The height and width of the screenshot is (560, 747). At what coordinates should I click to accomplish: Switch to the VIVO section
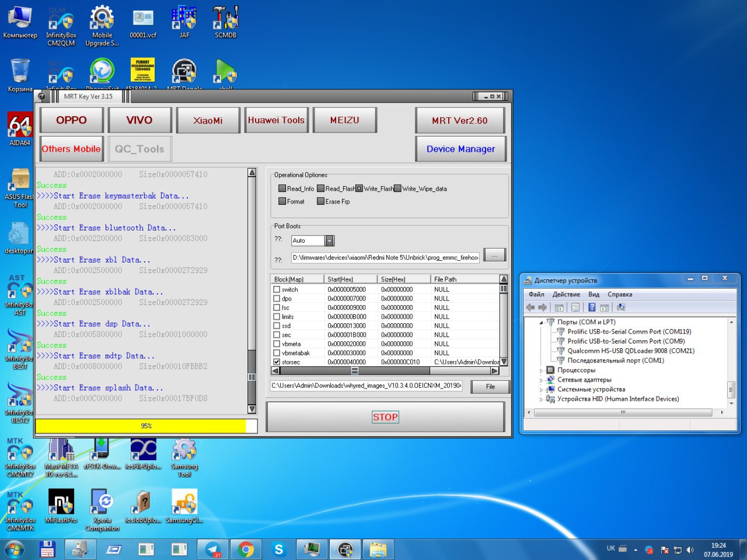pos(139,120)
